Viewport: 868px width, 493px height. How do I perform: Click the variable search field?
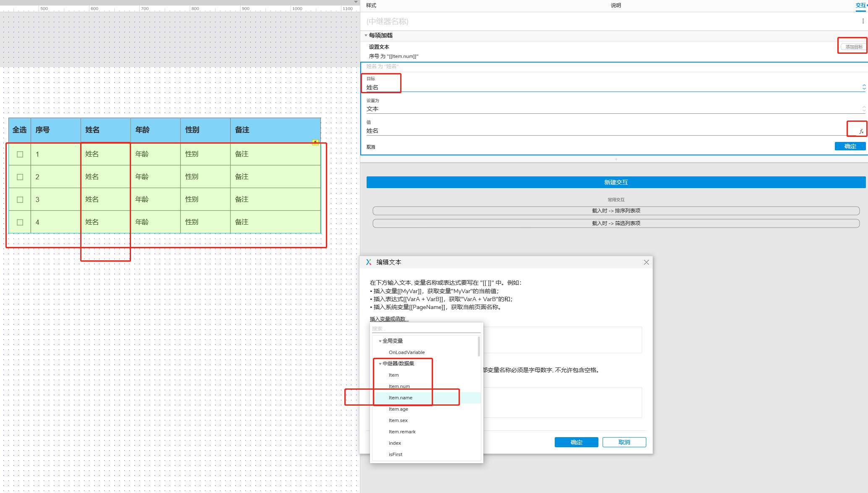click(x=426, y=329)
